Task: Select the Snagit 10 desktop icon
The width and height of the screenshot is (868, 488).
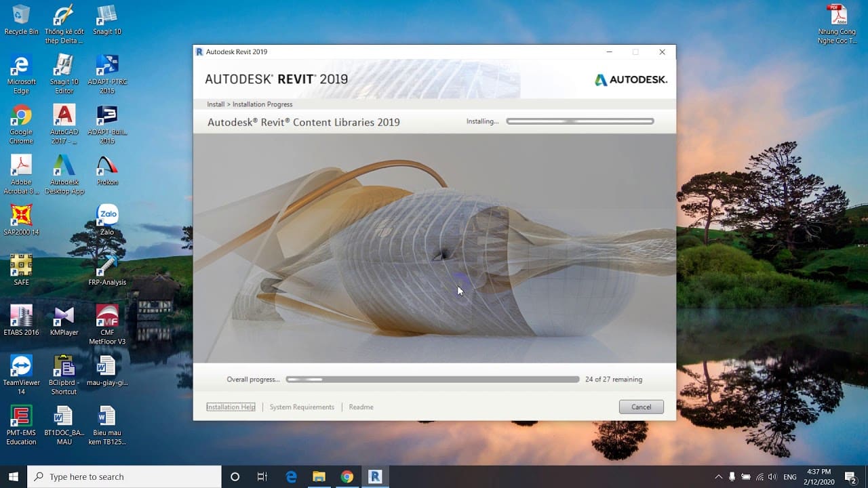Action: (107, 20)
